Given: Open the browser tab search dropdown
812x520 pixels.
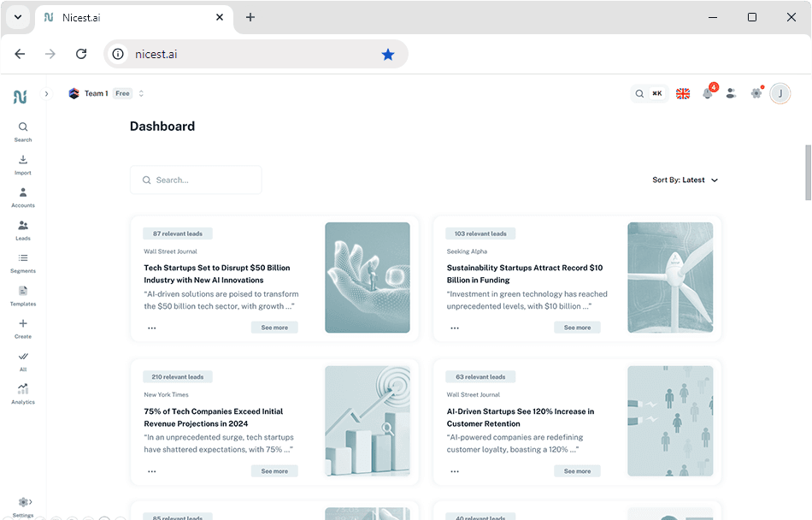Looking at the screenshot, I should tap(18, 17).
